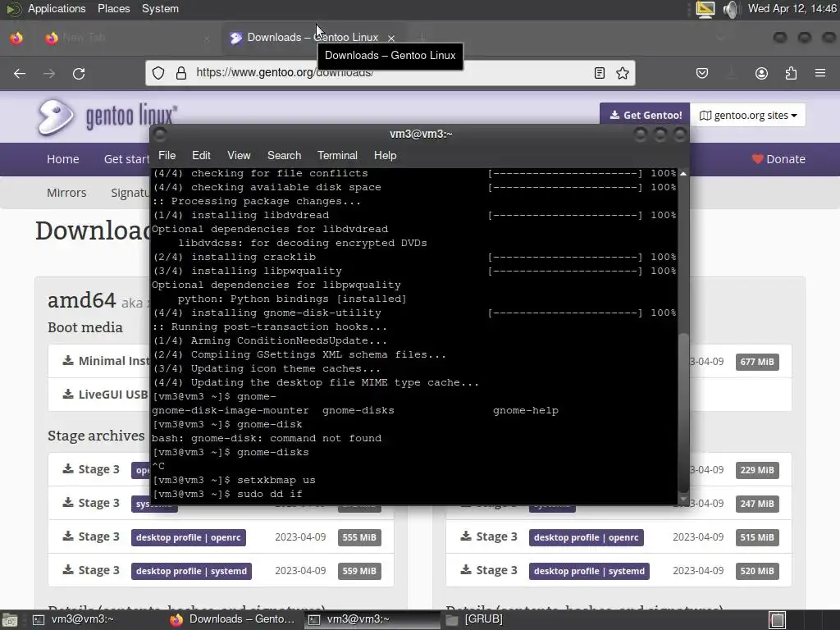Open the Home navigation link
The width and height of the screenshot is (840, 630).
[62, 159]
